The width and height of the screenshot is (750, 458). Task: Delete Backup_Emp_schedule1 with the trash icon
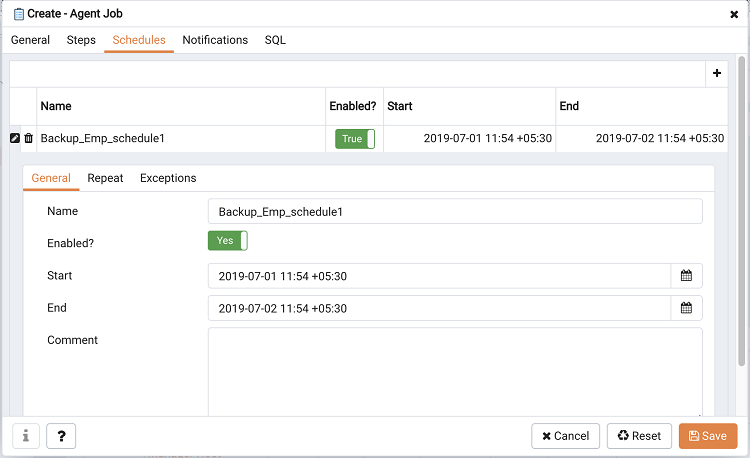[x=29, y=138]
